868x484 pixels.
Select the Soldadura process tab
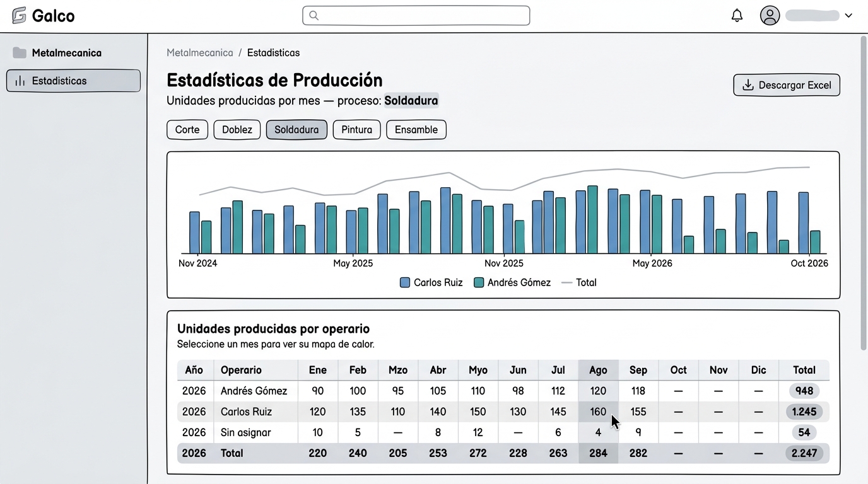tap(296, 130)
